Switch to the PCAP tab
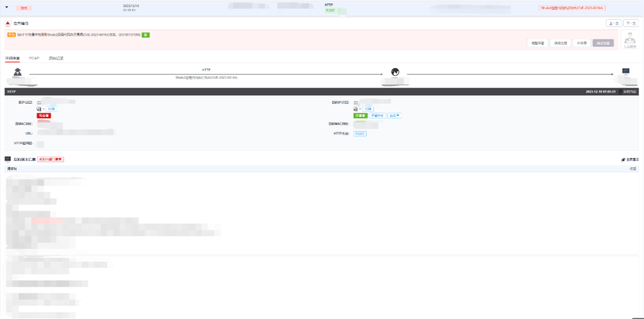The width and height of the screenshot is (644, 319). [34, 58]
